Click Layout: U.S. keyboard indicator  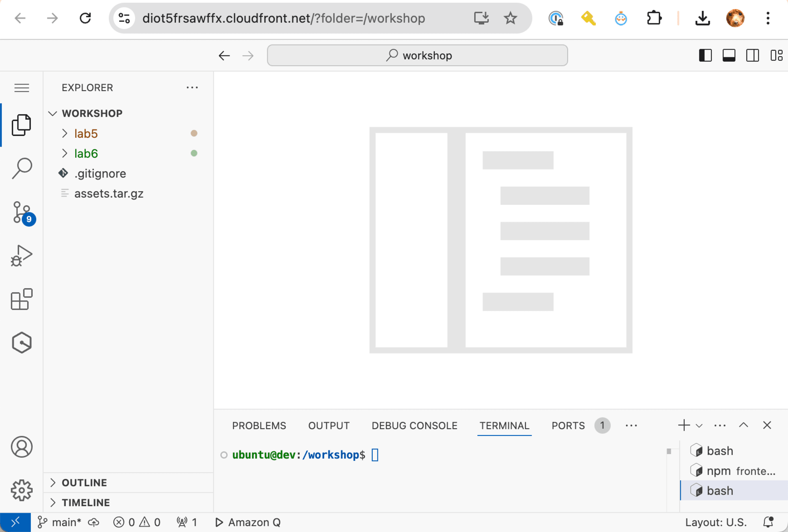pyautogui.click(x=716, y=523)
